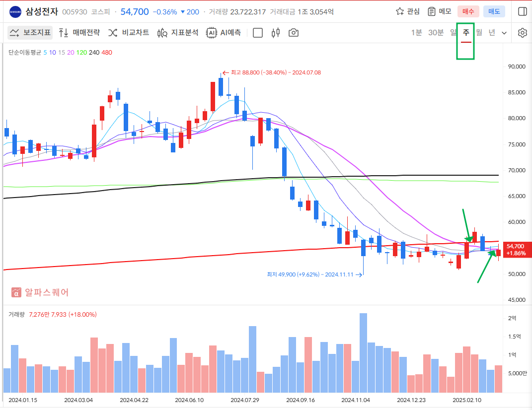Image resolution: width=532 pixels, height=410 pixels.
Task: Click the 매수 buy button
Action: pos(468,11)
